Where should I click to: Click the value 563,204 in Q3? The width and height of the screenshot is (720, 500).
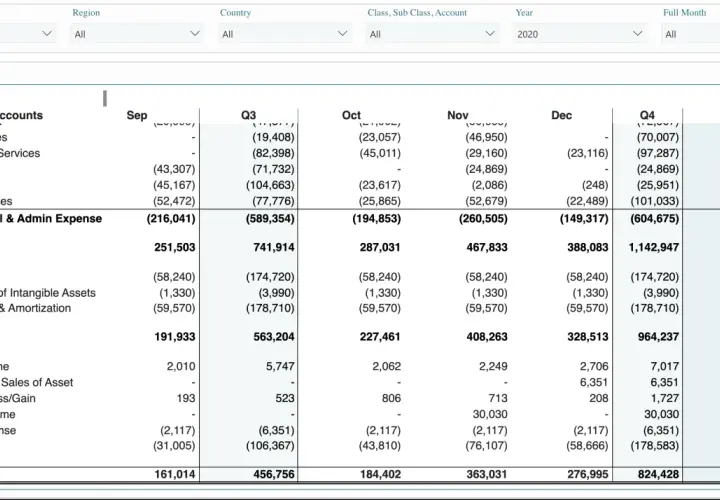click(x=274, y=337)
